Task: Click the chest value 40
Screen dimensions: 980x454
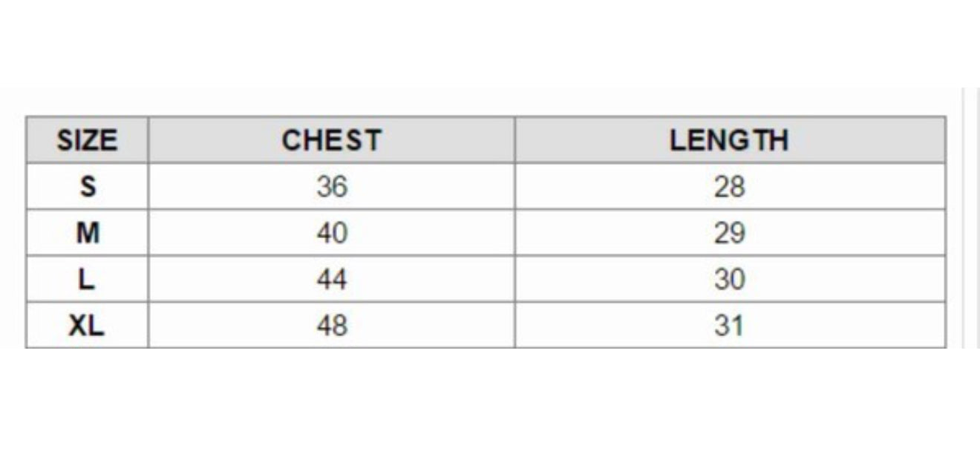Action: tap(331, 233)
